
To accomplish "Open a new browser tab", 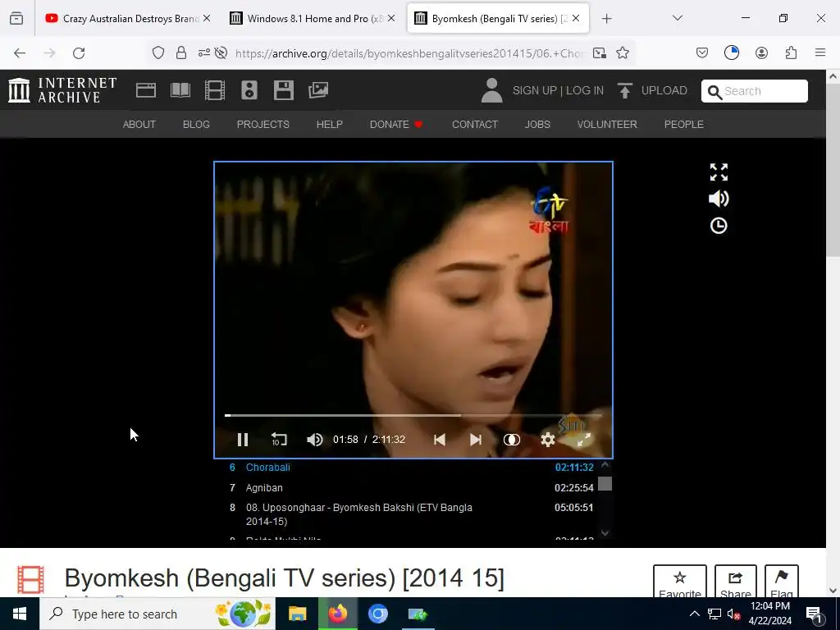I will click(x=606, y=19).
